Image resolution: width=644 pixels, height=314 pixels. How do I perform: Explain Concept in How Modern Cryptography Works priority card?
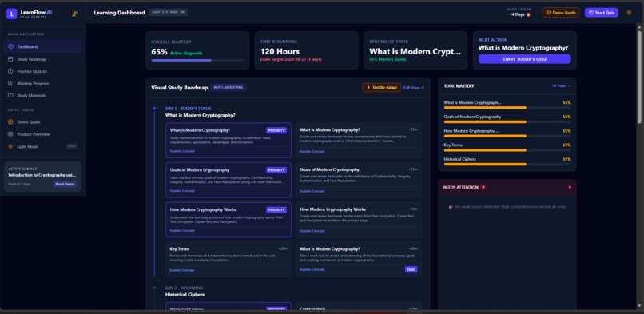pyautogui.click(x=182, y=230)
